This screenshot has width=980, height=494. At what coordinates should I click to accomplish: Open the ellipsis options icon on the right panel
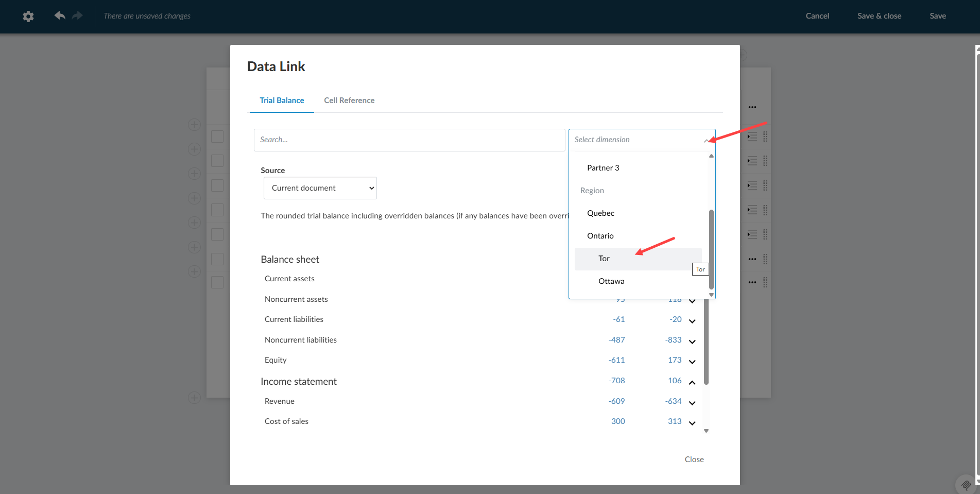click(752, 107)
